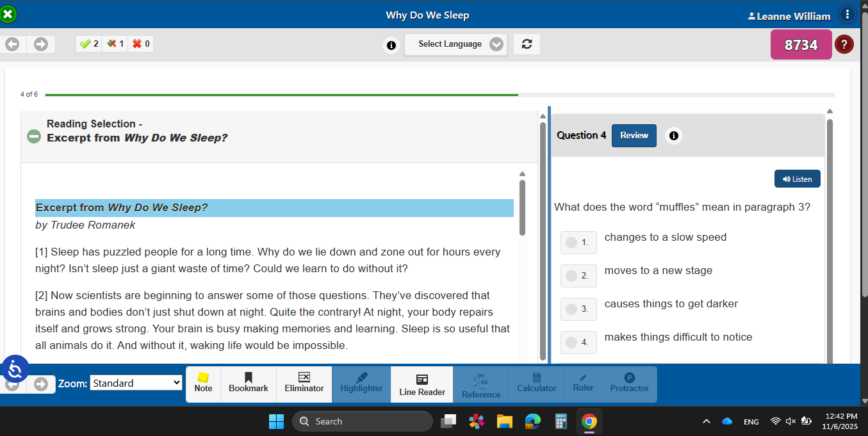Pick answer 4, makes things difficult to notice
Image resolution: width=868 pixels, height=436 pixels.
pos(578,342)
